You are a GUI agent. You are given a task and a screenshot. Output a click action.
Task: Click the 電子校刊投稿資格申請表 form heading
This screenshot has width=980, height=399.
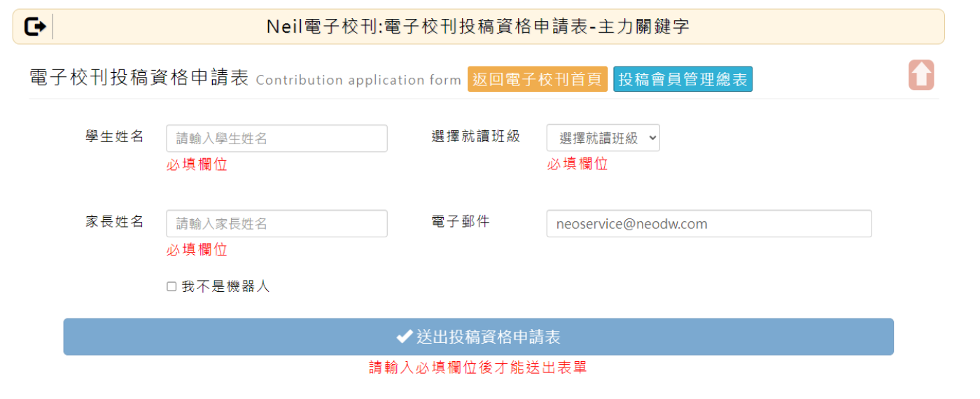tap(139, 78)
